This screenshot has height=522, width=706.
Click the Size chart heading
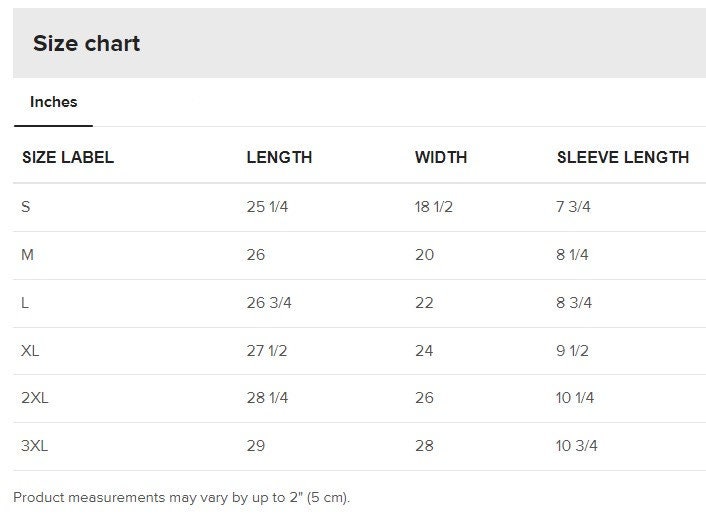pos(86,43)
